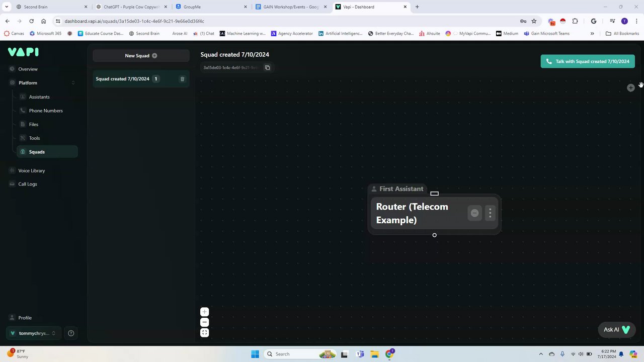The height and width of the screenshot is (362, 644).
Task: Go to Phone Numbers section
Action: click(x=46, y=111)
